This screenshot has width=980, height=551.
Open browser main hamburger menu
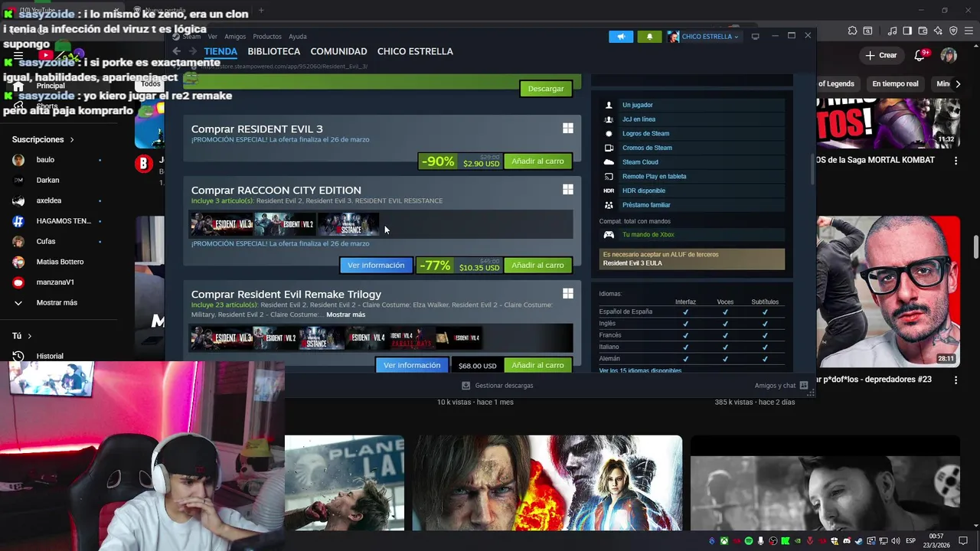coord(968,31)
